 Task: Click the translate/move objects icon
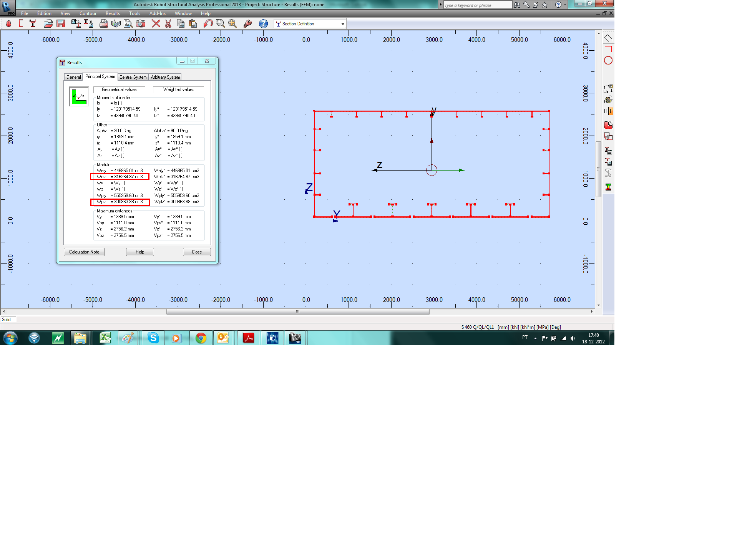(x=608, y=89)
